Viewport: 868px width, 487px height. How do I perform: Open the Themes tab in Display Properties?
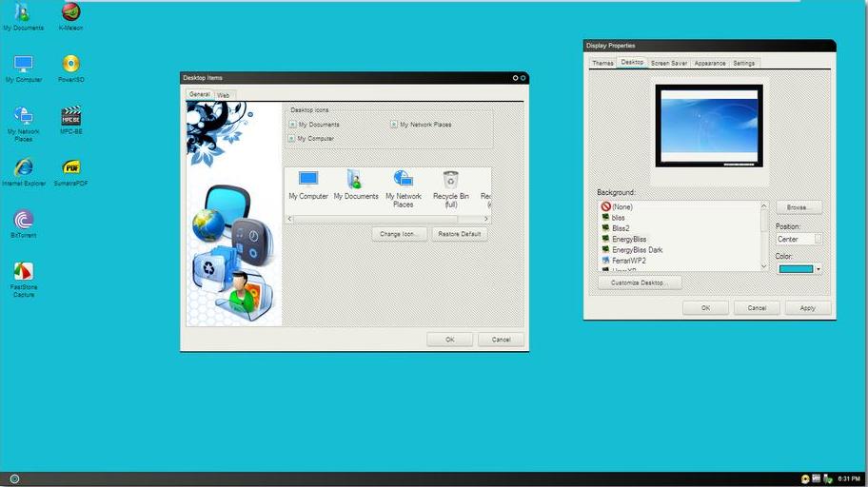(x=602, y=64)
